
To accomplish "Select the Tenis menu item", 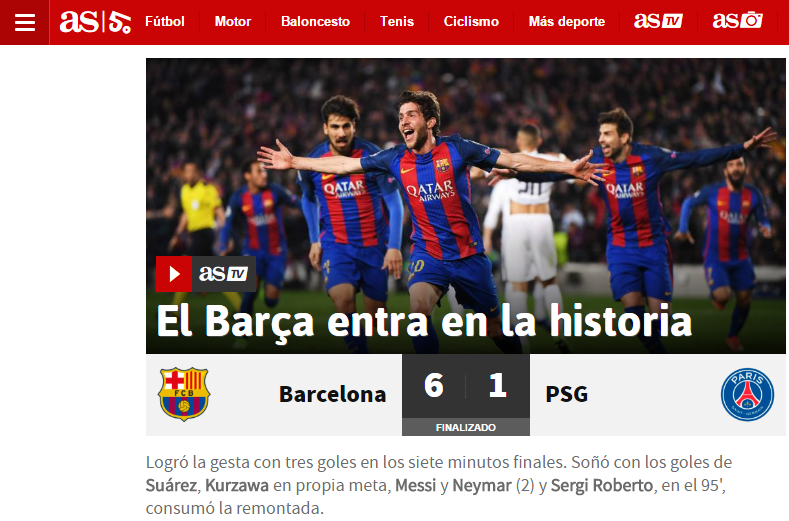I will pos(397,22).
